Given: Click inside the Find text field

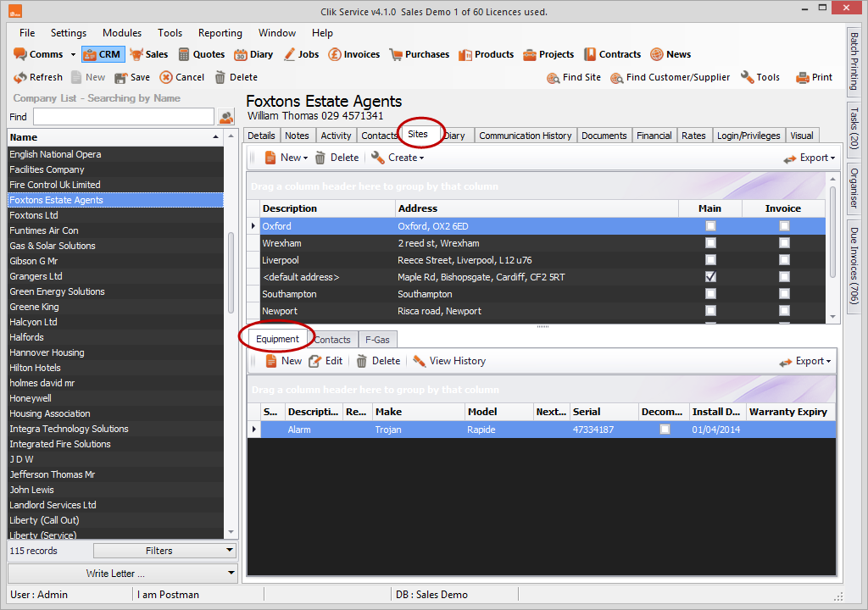Looking at the screenshot, I should pos(123,117).
